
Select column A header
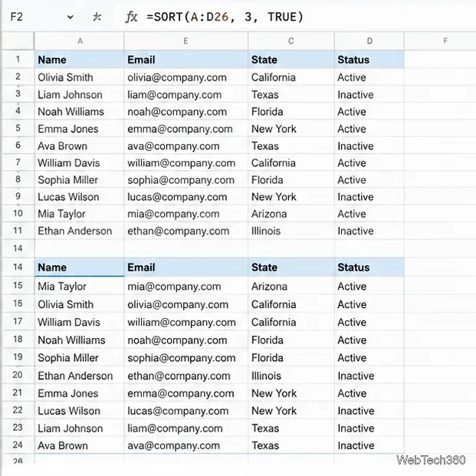80,41
